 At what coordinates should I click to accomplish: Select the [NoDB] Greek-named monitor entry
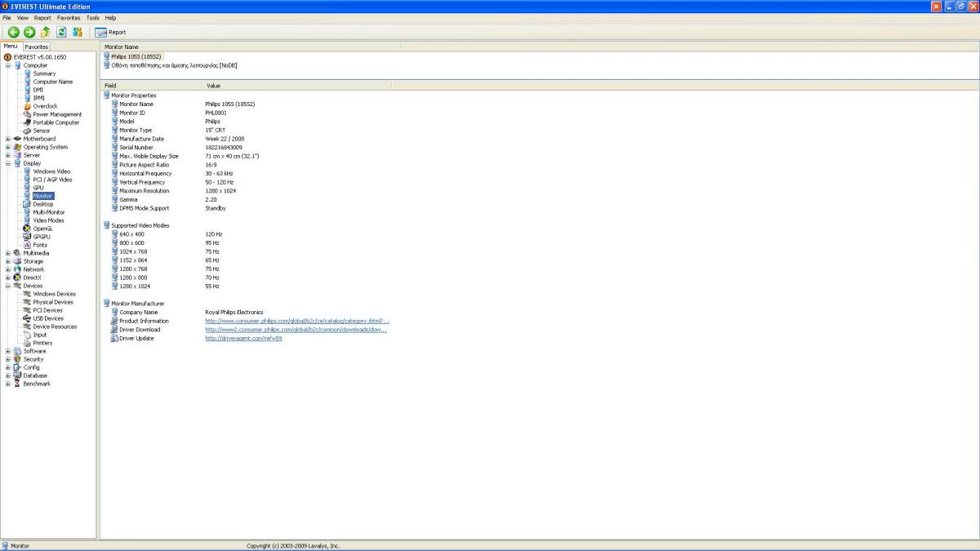point(174,65)
